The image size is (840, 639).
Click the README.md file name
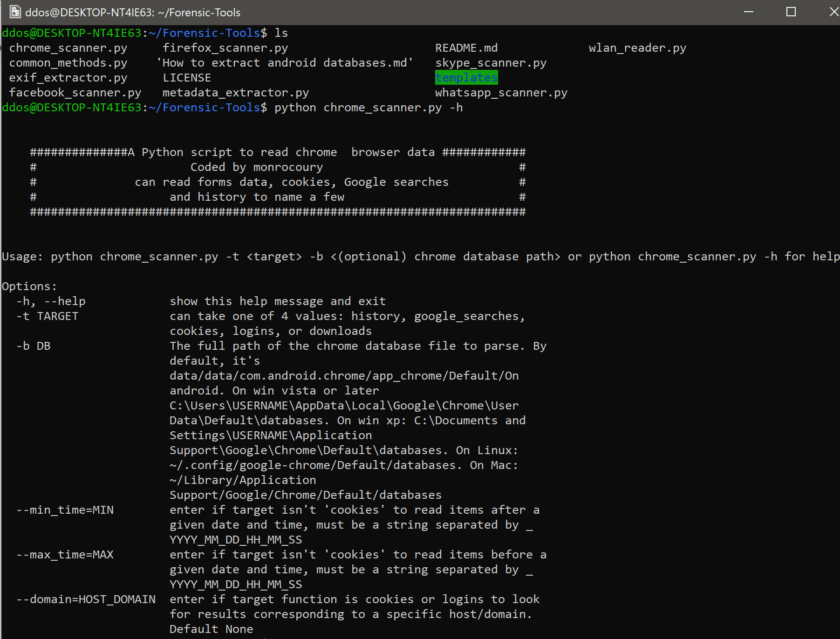coord(466,48)
